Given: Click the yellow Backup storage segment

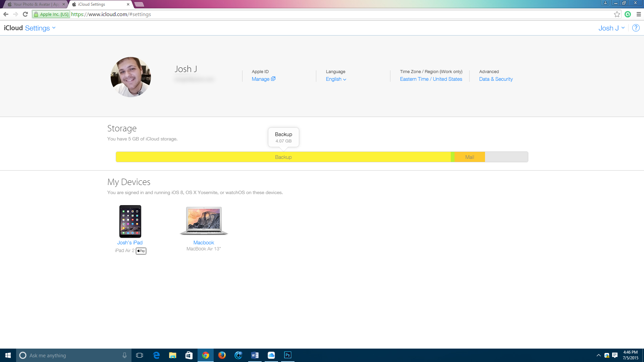Looking at the screenshot, I should click(x=283, y=157).
